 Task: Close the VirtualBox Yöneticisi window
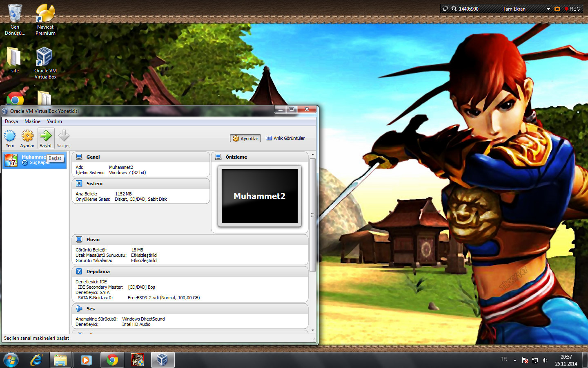pos(307,109)
